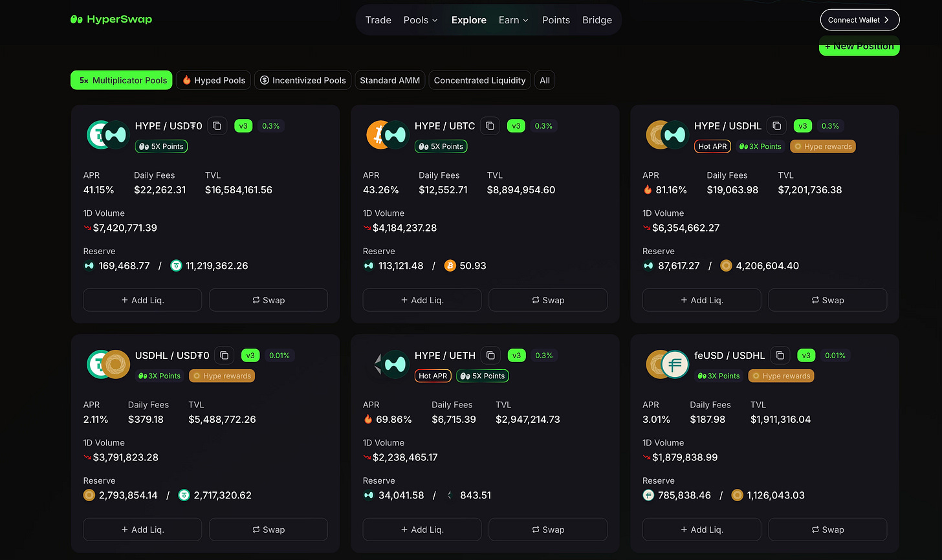Swap in the HYPE / UBTC pool
Viewport: 942px width, 560px height.
coord(548,300)
